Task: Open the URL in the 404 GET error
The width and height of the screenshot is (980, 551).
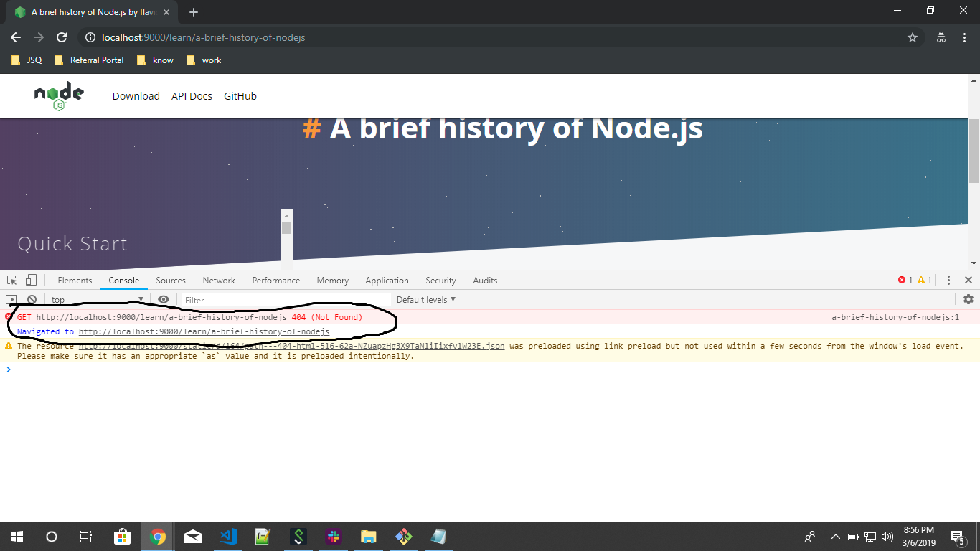Action: point(161,317)
